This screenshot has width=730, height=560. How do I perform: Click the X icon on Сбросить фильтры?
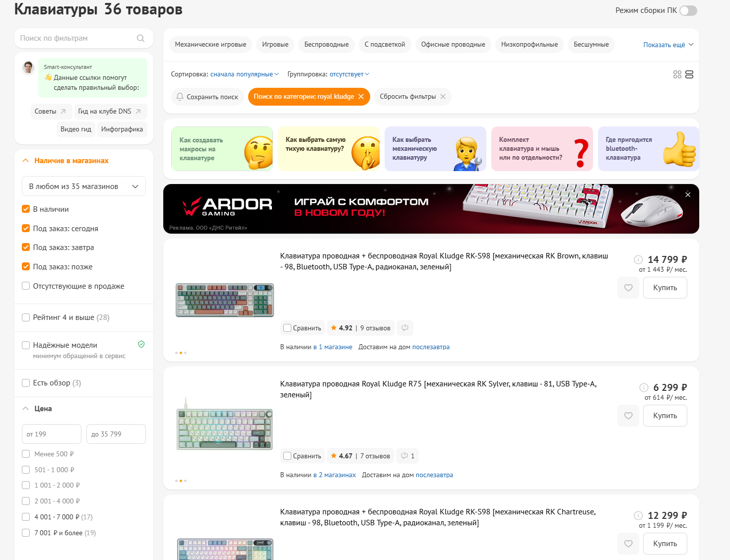(443, 96)
